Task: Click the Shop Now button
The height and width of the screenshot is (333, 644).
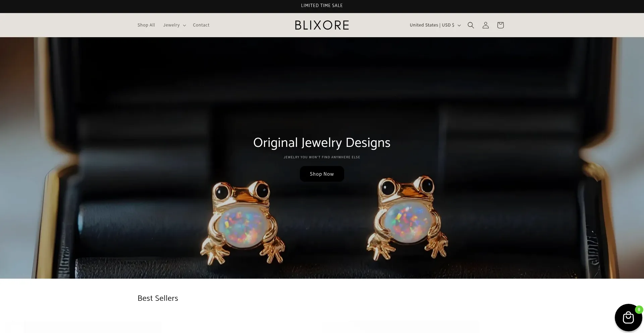Action: [322, 174]
